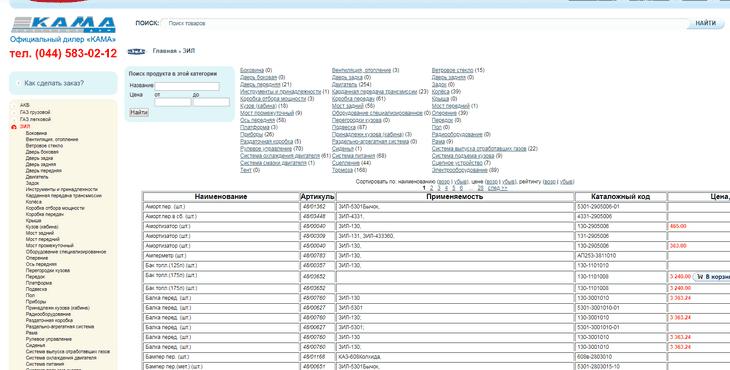730x370 pixels.
Task: Select Радиооборудование in sidebar tree
Action: pyautogui.click(x=48, y=314)
